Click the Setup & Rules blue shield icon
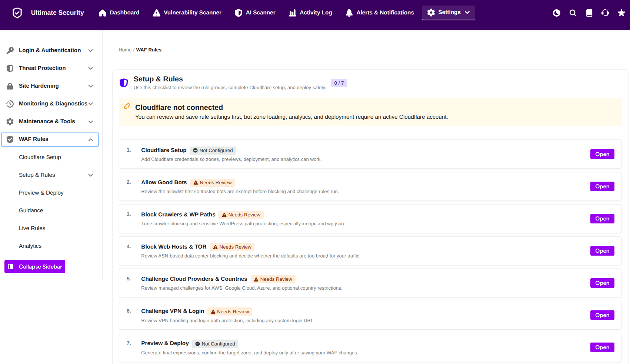The width and height of the screenshot is (630, 364). 124,83
